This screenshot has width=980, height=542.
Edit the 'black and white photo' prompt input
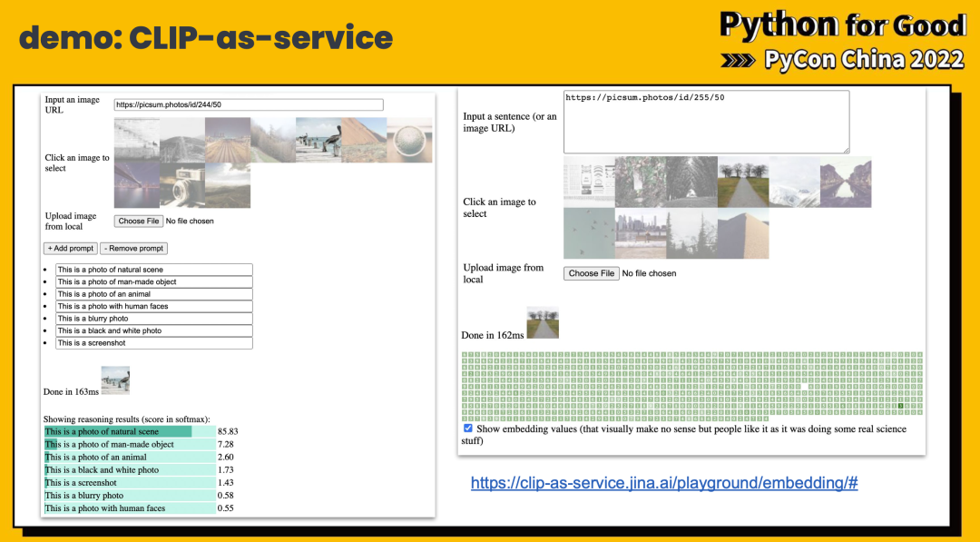pyautogui.click(x=153, y=330)
